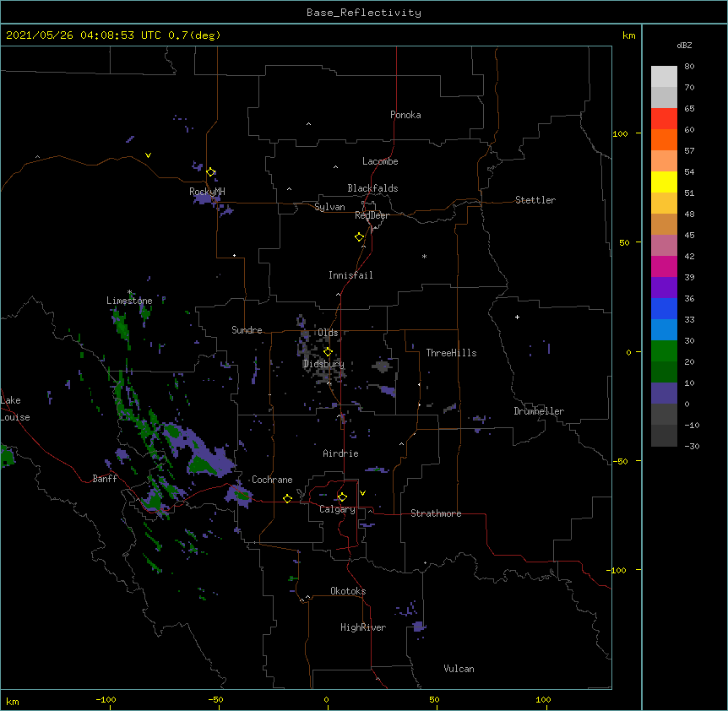The width and height of the screenshot is (728, 711).
Task: Click the yellow V marker northwest of RockyMH
Action: point(148,155)
